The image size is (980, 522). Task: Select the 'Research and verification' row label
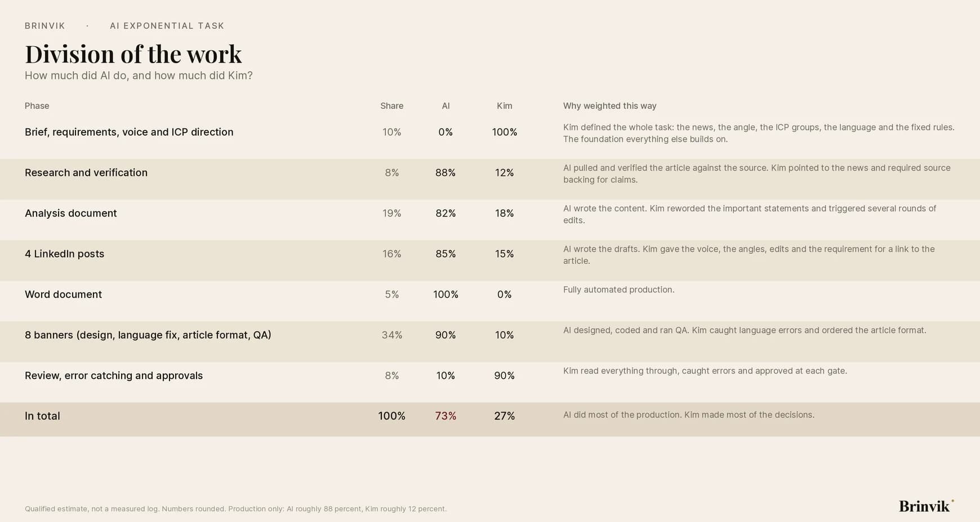pyautogui.click(x=86, y=172)
